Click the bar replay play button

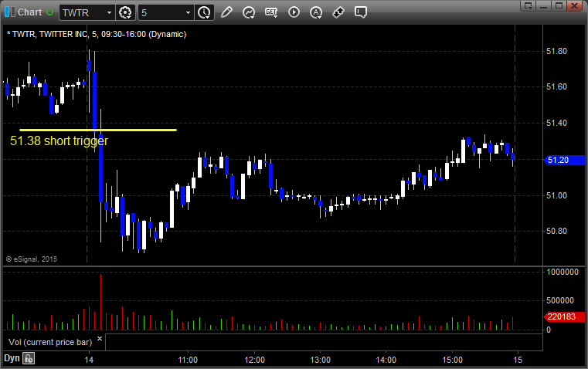coord(294,12)
